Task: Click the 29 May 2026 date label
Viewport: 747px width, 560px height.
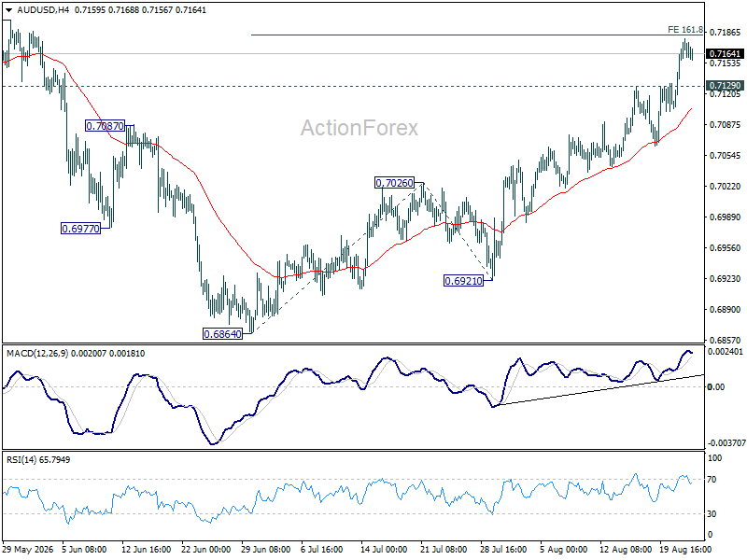Action: tap(28, 550)
